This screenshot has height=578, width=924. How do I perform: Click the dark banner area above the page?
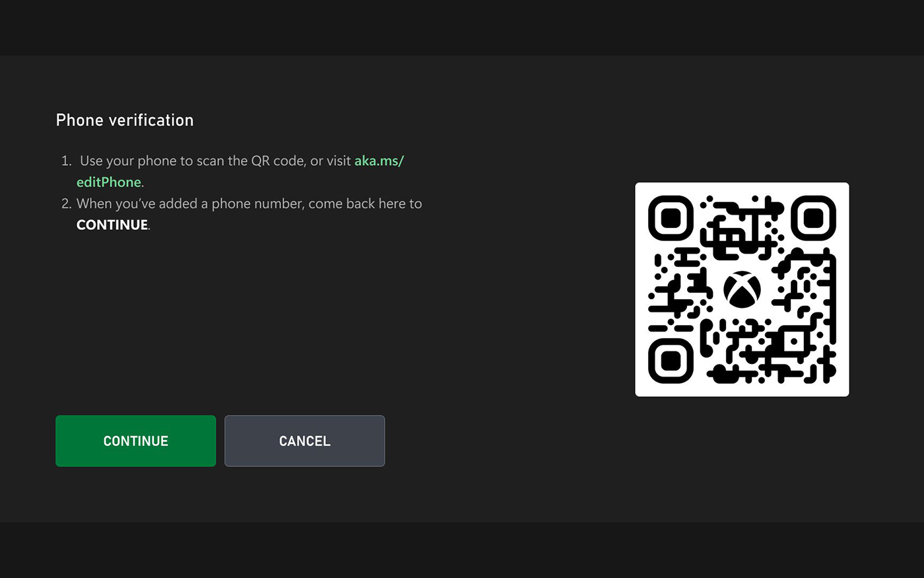coord(462,26)
